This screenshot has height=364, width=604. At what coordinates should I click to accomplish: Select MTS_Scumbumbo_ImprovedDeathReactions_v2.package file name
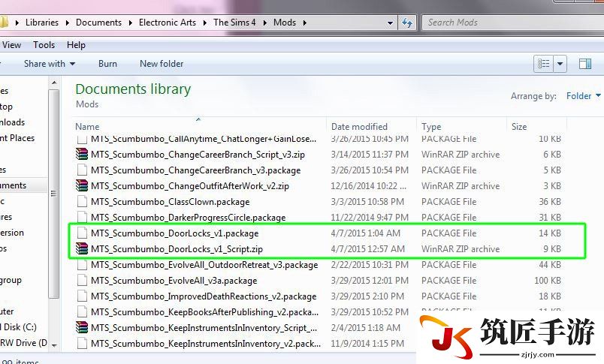(204, 296)
